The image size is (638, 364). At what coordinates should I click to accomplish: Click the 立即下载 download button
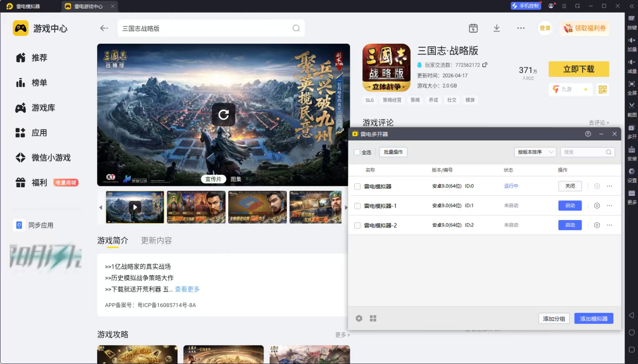579,69
